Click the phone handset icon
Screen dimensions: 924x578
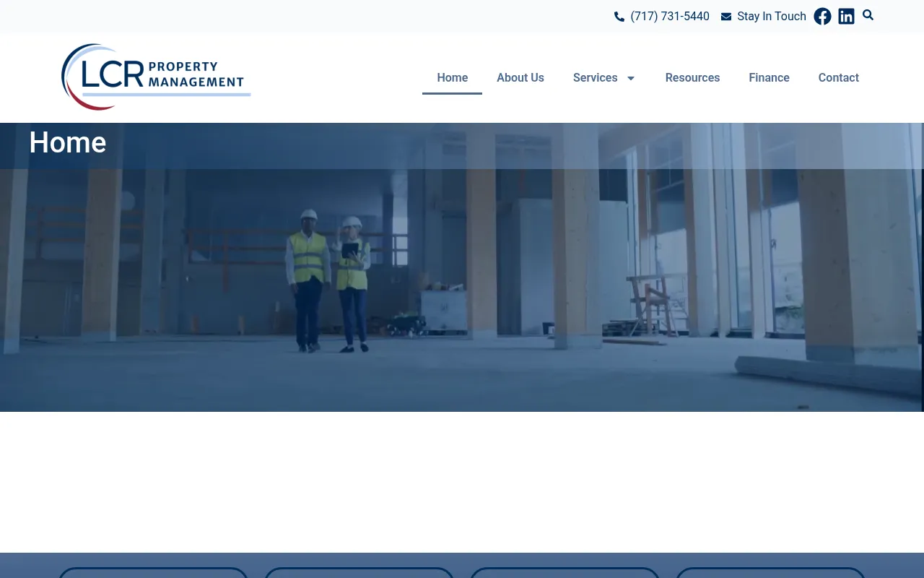tap(619, 17)
